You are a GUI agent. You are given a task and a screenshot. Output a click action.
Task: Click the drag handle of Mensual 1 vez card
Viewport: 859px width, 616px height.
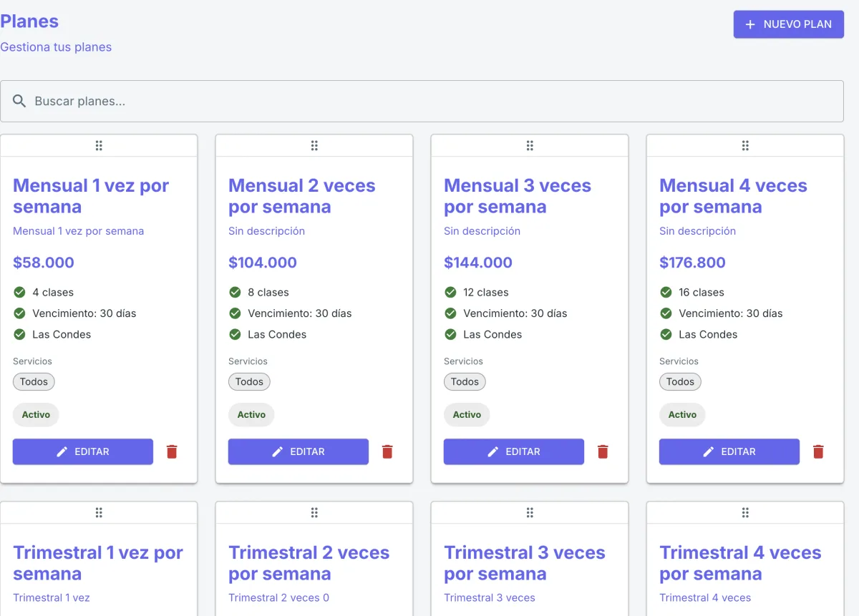coord(99,146)
